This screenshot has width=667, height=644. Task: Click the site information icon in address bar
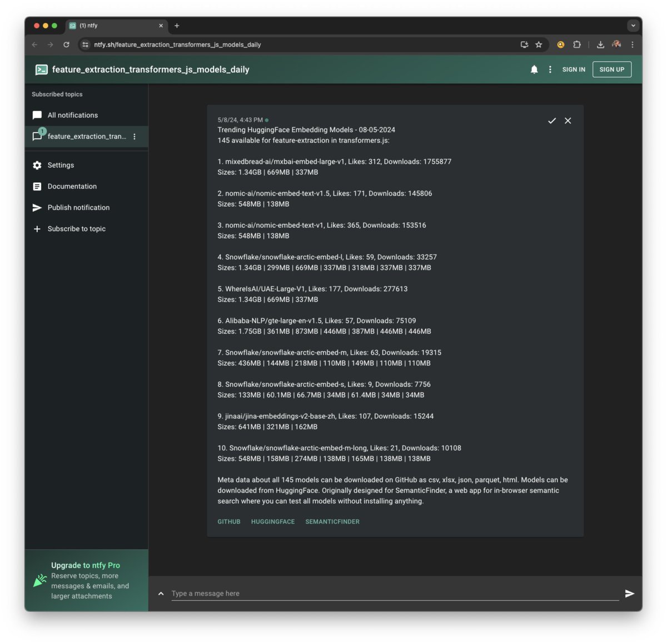85,44
